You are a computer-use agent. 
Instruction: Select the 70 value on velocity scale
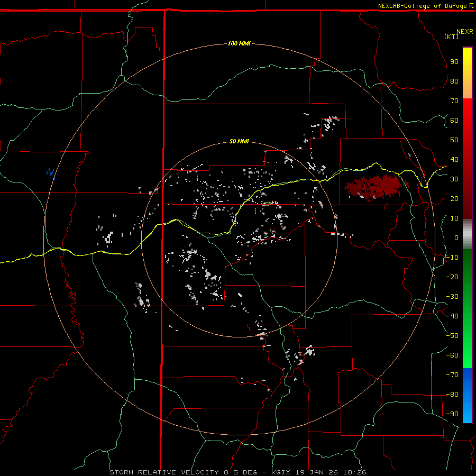[x=454, y=101]
